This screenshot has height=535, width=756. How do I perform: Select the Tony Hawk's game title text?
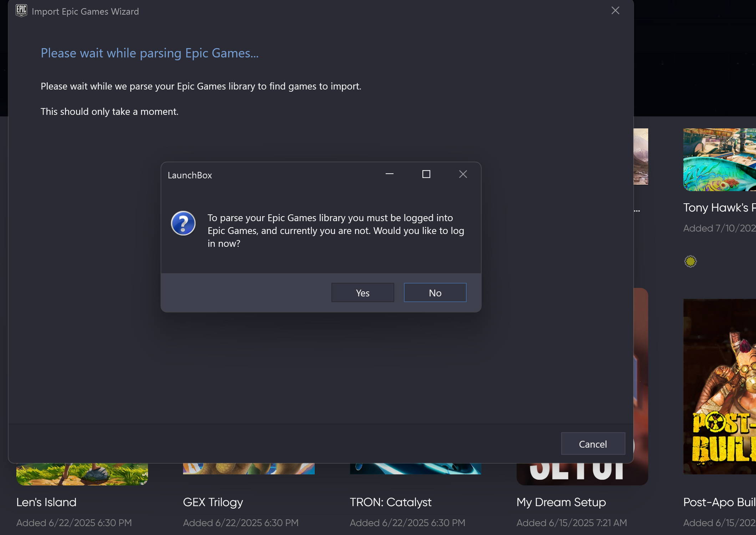click(x=719, y=208)
